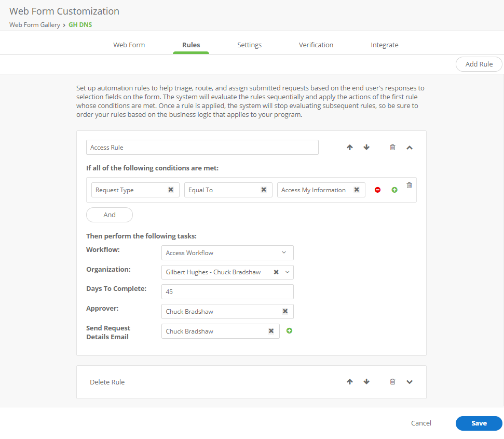This screenshot has height=439, width=504.
Task: Move the Access Rule up using the up arrow
Action: 350,147
